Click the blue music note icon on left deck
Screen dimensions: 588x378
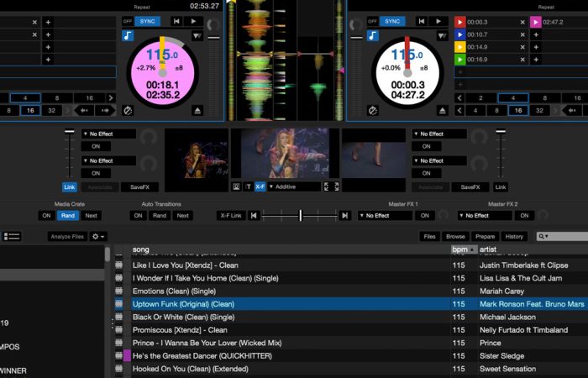coord(128,35)
